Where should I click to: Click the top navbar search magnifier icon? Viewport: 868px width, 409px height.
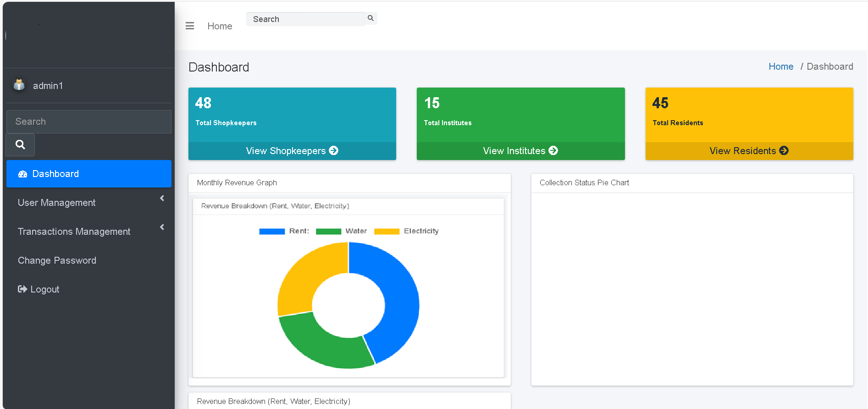pyautogui.click(x=370, y=18)
